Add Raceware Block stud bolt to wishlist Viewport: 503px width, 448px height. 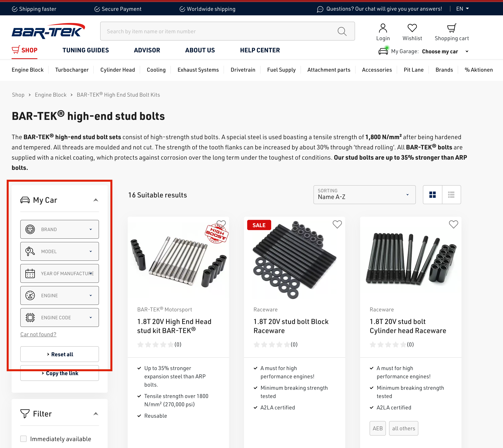337,224
